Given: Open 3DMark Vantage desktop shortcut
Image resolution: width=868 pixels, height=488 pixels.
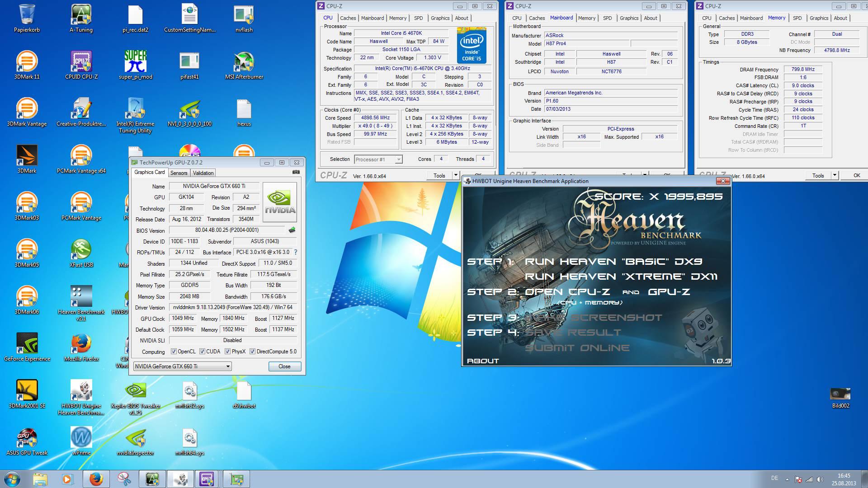Looking at the screenshot, I should (x=27, y=112).
